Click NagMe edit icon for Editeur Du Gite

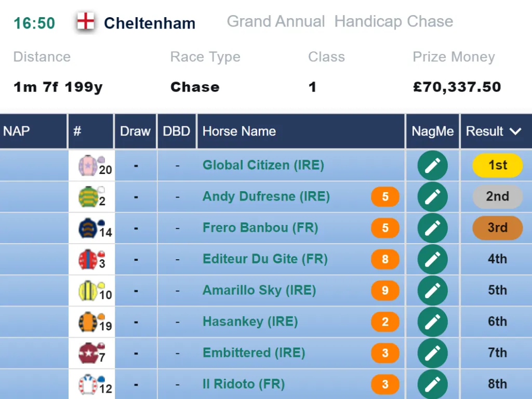(x=433, y=259)
